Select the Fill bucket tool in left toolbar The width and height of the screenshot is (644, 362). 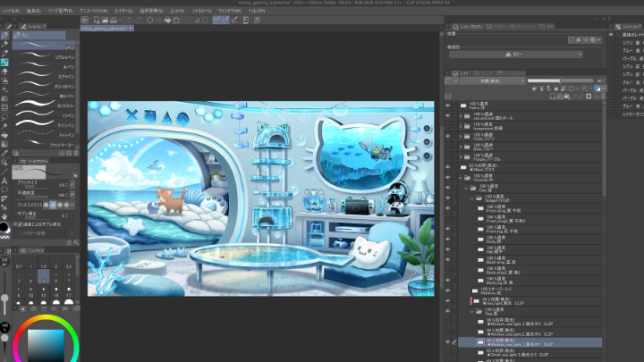[4, 135]
